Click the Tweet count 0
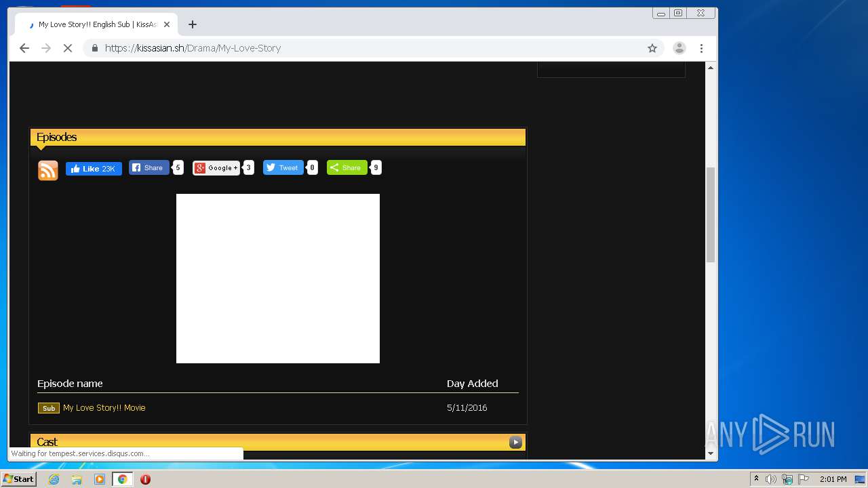868x488 pixels. 312,167
